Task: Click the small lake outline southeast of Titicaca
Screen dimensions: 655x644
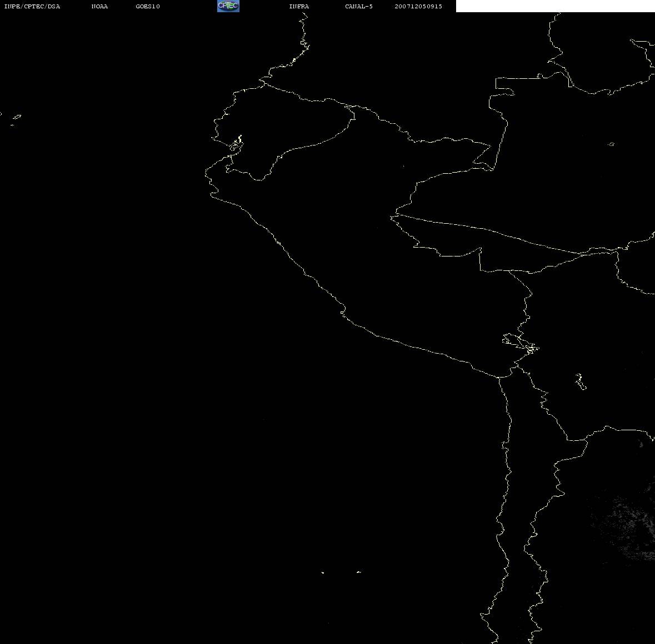Action: pos(581,381)
